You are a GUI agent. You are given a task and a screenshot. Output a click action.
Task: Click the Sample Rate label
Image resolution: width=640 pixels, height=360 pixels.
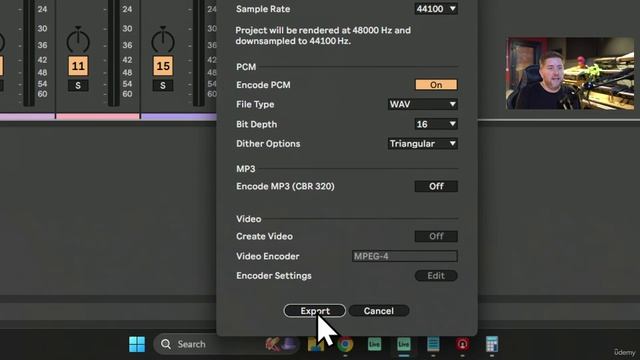point(263,9)
